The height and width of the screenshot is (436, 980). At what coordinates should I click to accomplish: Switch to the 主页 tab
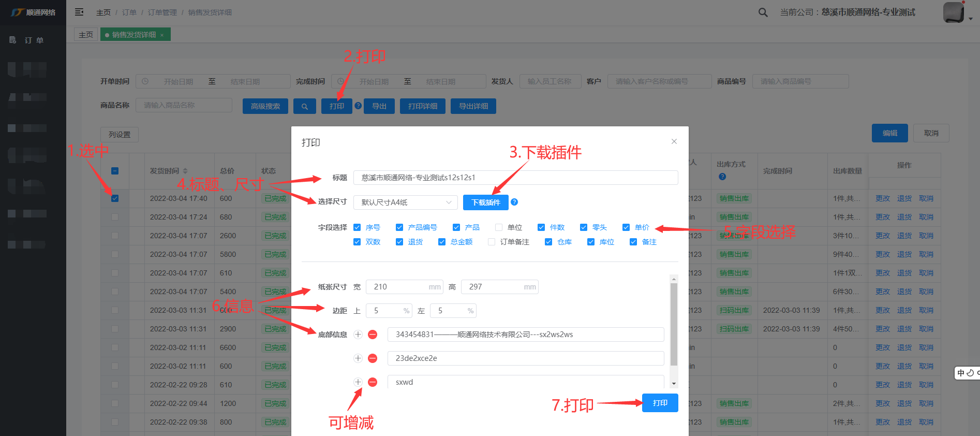click(x=86, y=35)
